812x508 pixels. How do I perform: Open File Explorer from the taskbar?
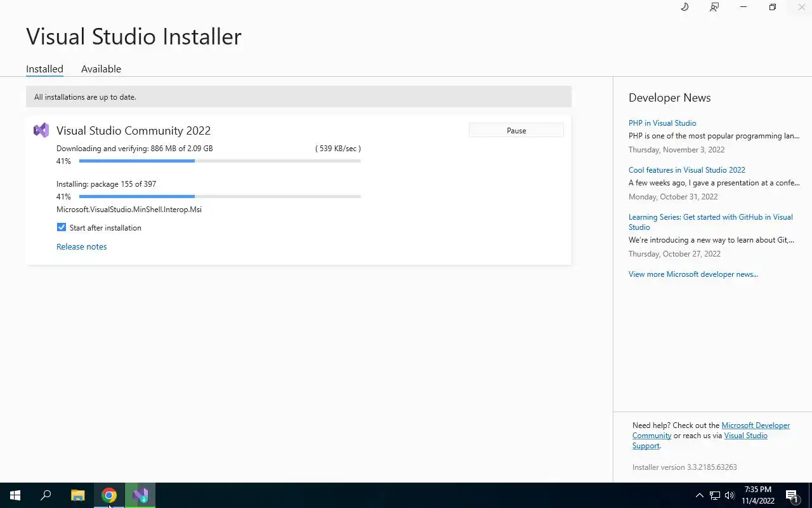(x=77, y=495)
